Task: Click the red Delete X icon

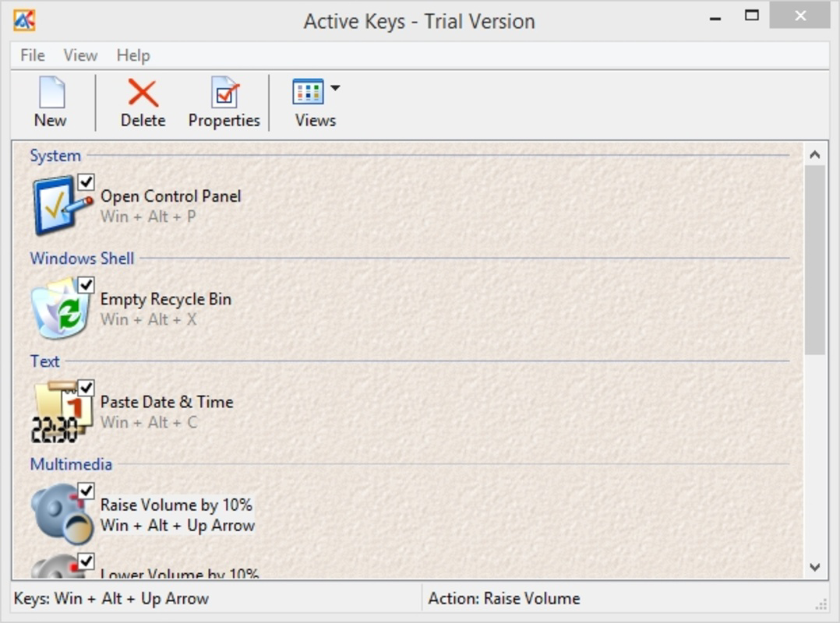Action: (143, 93)
